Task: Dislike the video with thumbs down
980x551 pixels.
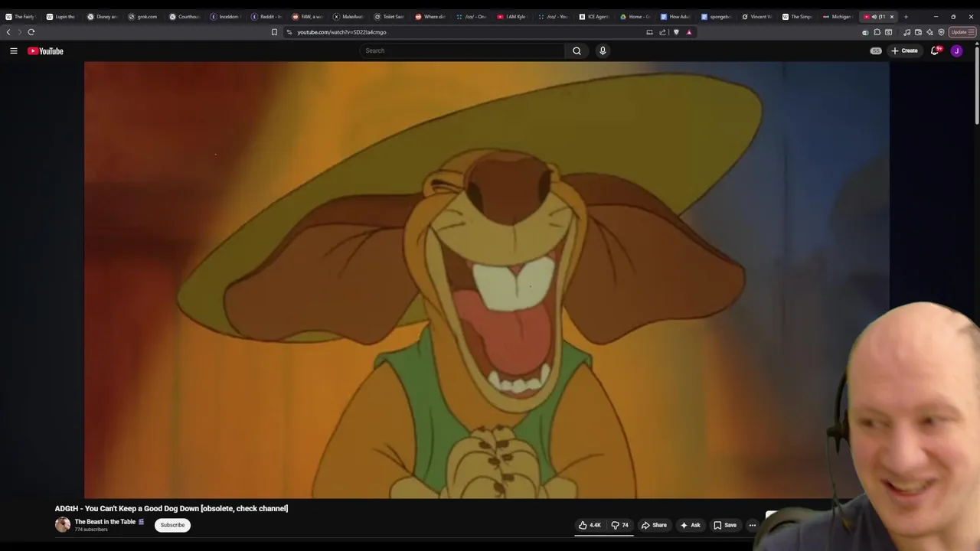Action: coord(619,525)
